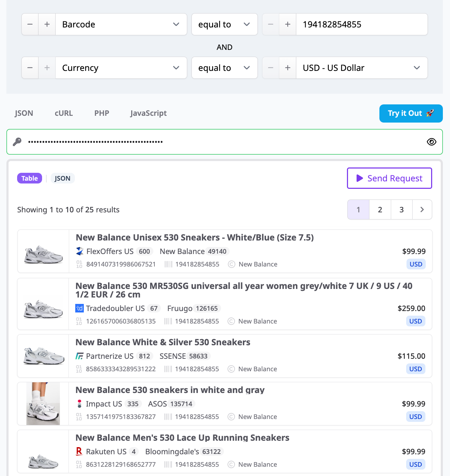This screenshot has width=450, height=476.
Task: Remove the Barcode filter row with minus
Action: tap(30, 24)
